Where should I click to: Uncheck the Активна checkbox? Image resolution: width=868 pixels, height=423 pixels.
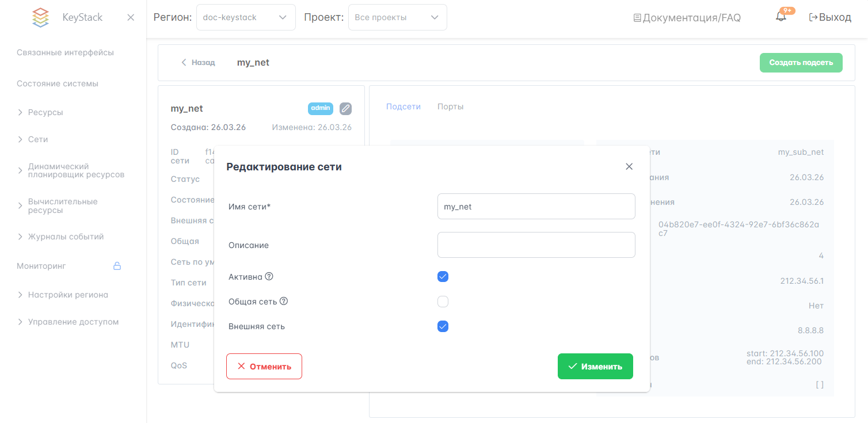pos(443,277)
